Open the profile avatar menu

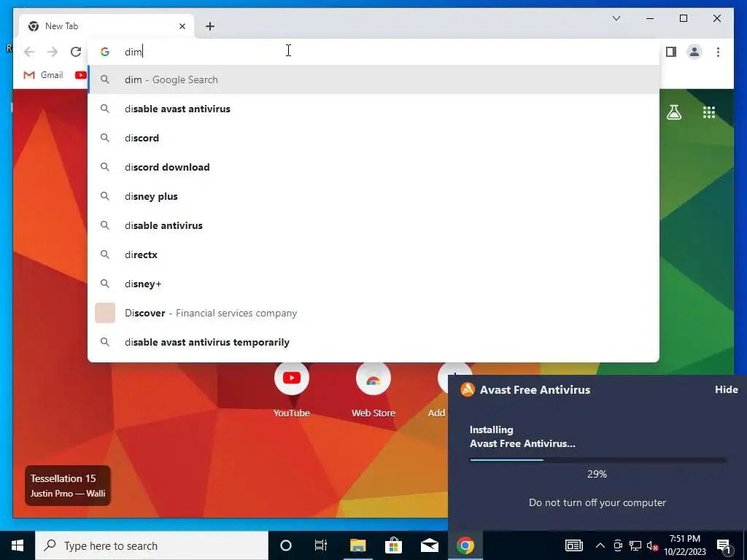(694, 52)
